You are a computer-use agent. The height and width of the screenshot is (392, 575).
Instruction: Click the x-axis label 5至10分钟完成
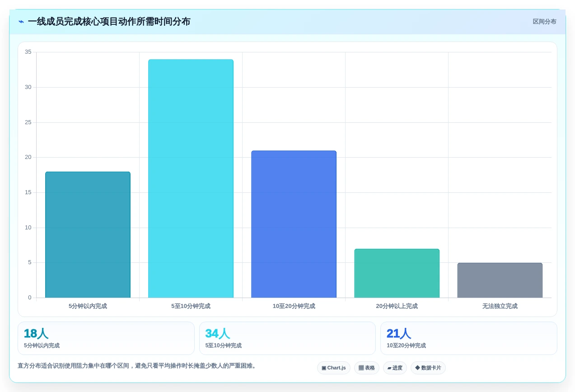pos(191,306)
